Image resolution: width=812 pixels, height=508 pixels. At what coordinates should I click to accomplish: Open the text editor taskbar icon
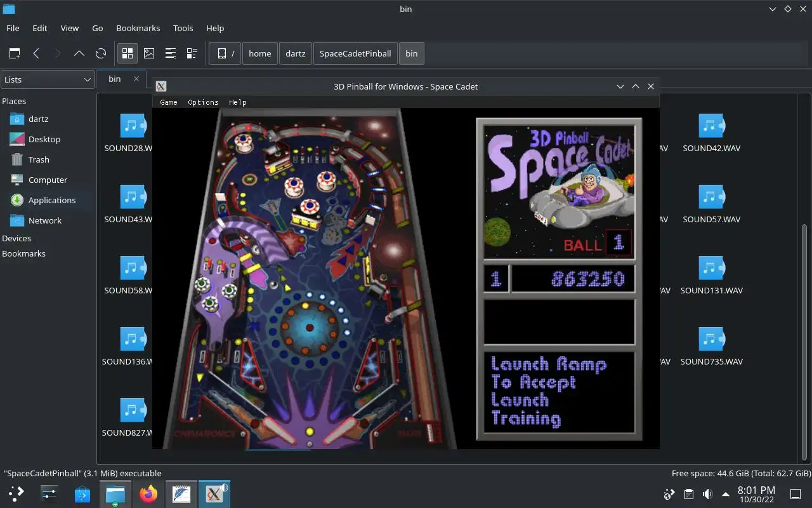coord(181,493)
